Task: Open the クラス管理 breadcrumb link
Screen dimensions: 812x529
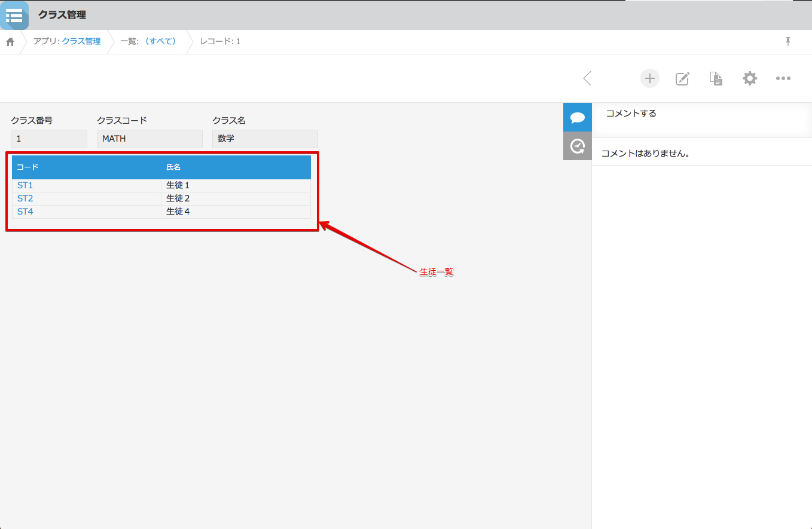Action: tap(81, 41)
